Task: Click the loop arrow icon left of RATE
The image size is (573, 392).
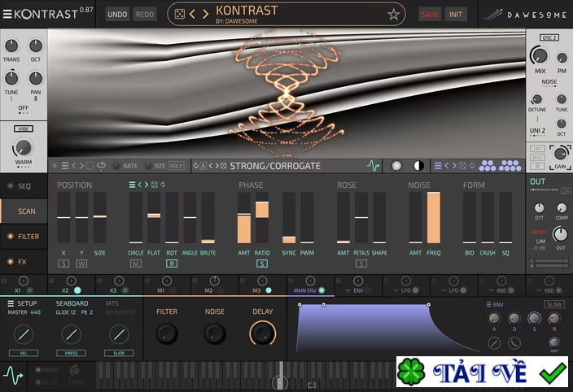Action: [101, 166]
